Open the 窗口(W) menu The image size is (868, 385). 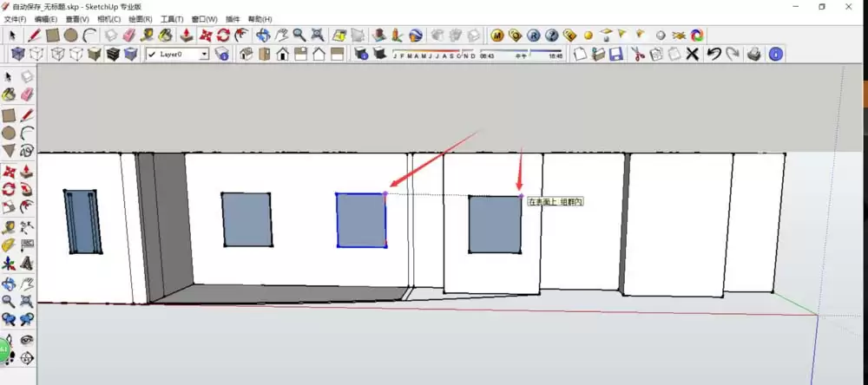[204, 19]
